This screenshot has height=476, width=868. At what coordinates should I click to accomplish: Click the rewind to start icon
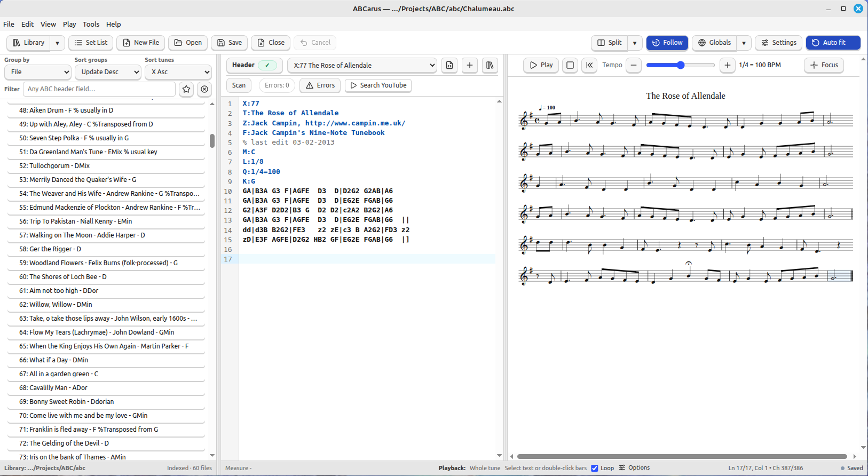pos(589,65)
